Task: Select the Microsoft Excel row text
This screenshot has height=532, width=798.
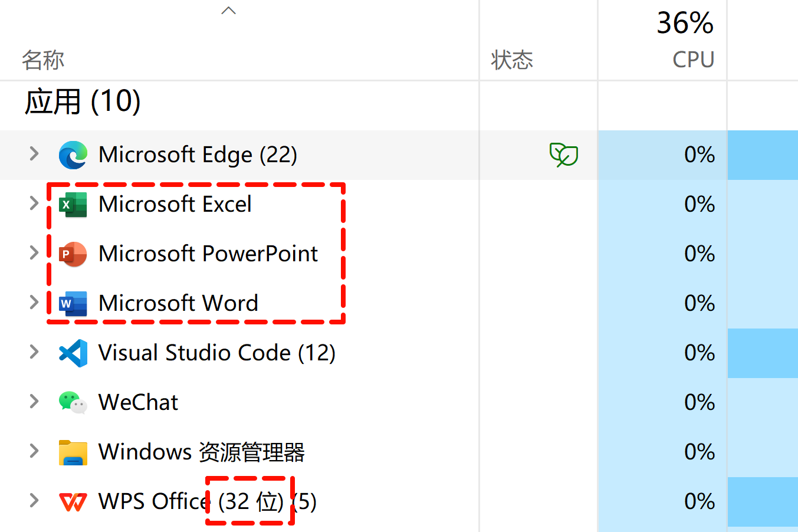Action: 175,204
